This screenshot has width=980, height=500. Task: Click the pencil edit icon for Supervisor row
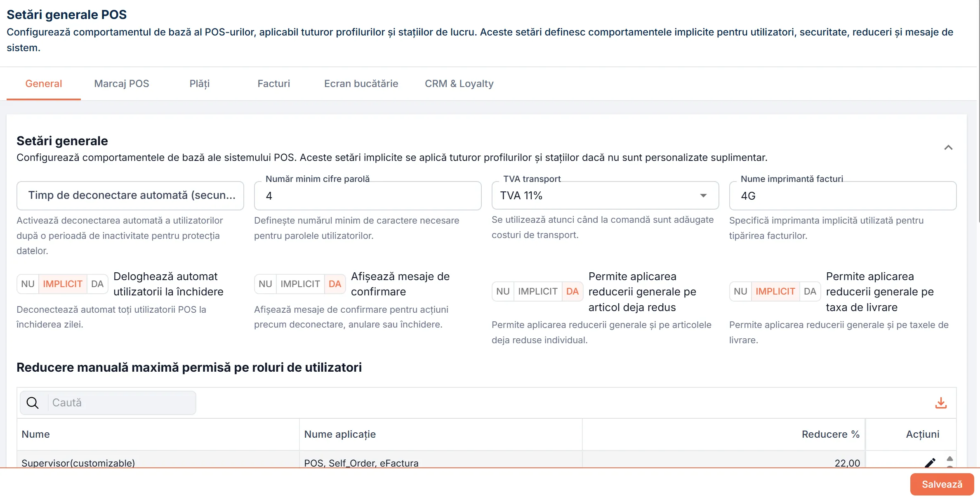tap(930, 462)
